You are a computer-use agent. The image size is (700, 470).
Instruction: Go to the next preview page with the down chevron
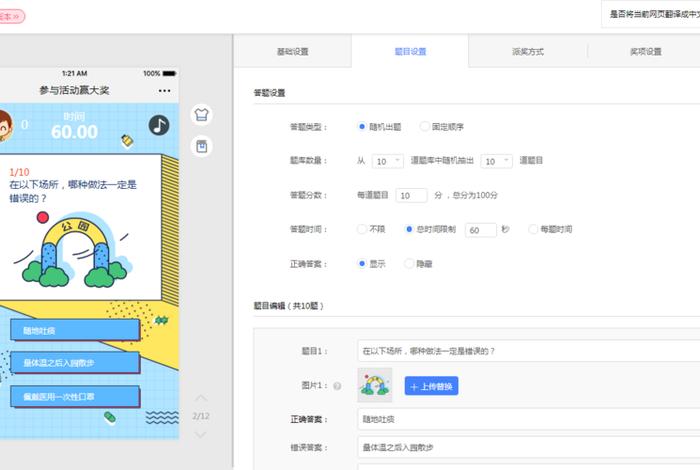point(201,434)
